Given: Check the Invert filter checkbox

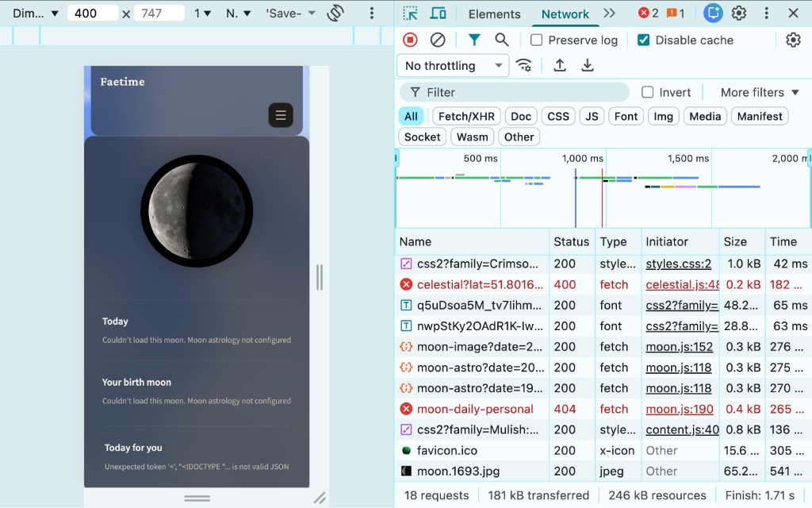Looking at the screenshot, I should pyautogui.click(x=648, y=92).
